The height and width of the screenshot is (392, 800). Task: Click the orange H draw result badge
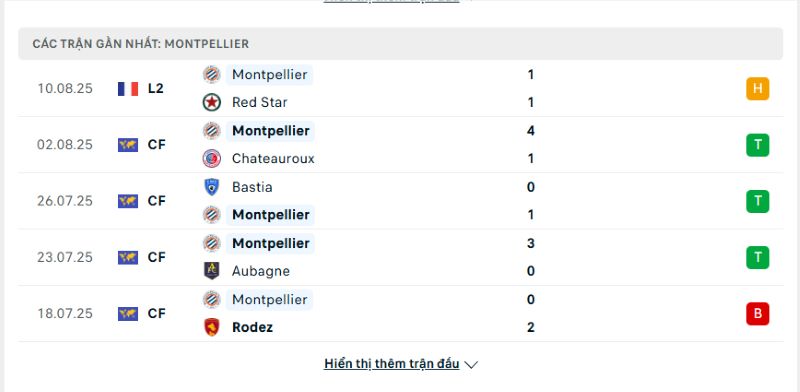[758, 89]
